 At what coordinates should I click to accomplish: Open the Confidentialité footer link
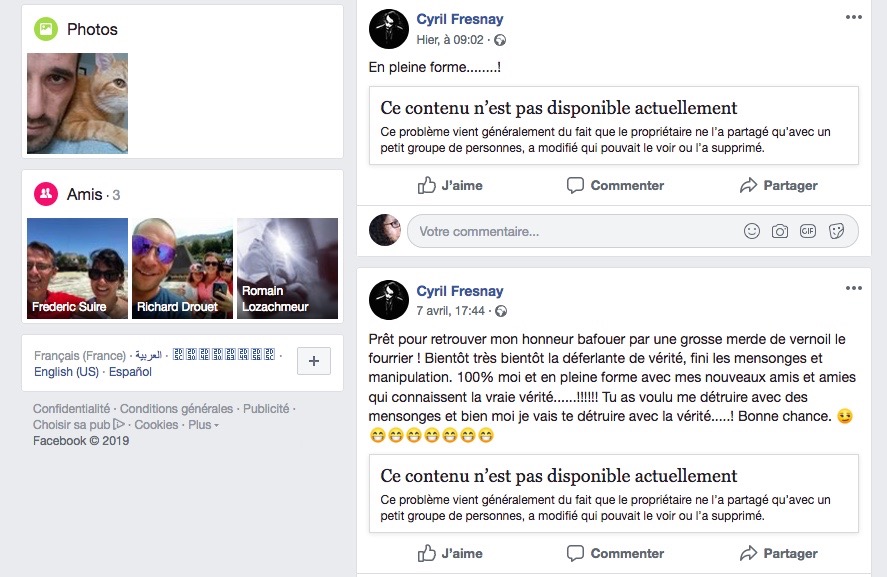point(71,408)
